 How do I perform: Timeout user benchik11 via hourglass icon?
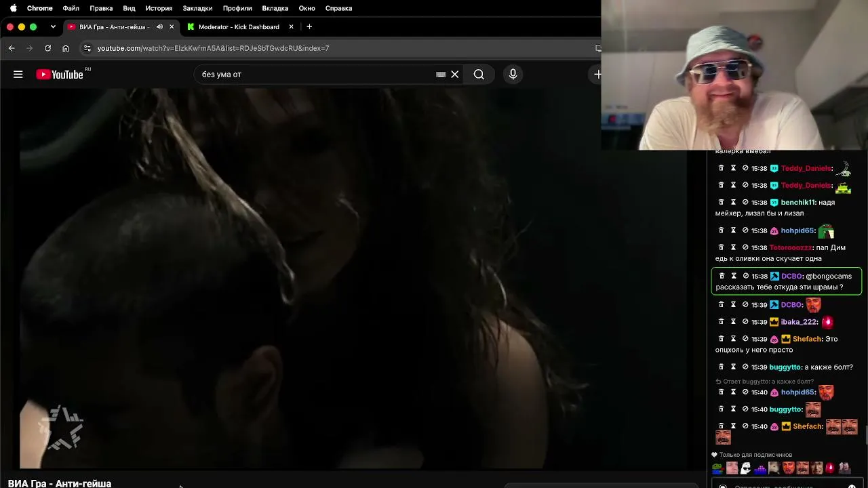pos(733,203)
